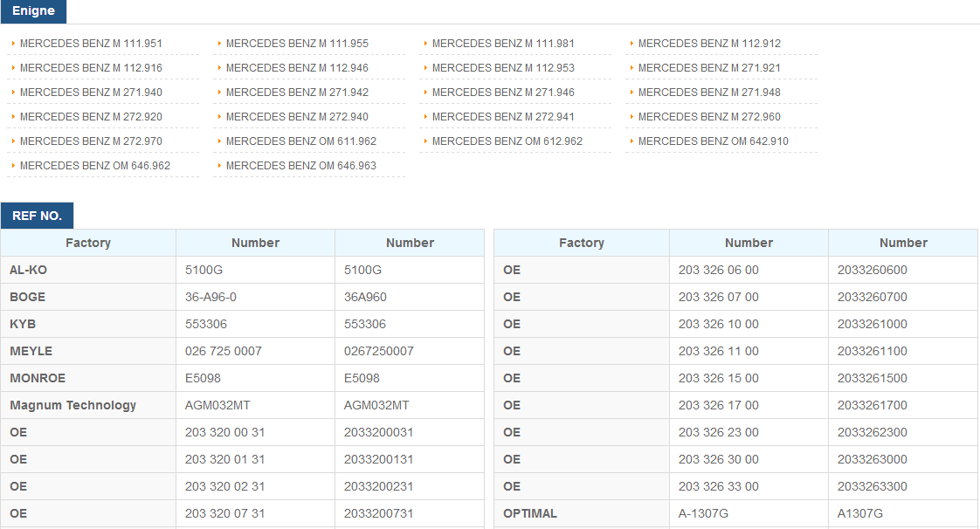This screenshot has width=980, height=529.
Task: Open MERCEDES BENZ M 112.916 engine link
Action: [x=91, y=67]
